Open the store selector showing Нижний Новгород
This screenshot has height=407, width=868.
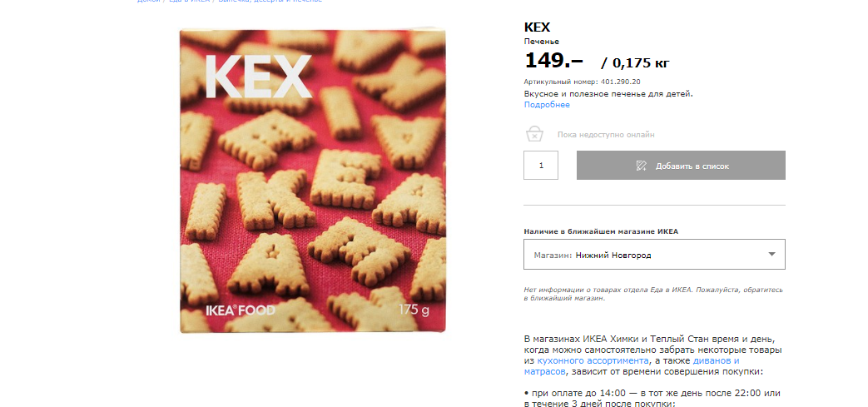(x=654, y=254)
